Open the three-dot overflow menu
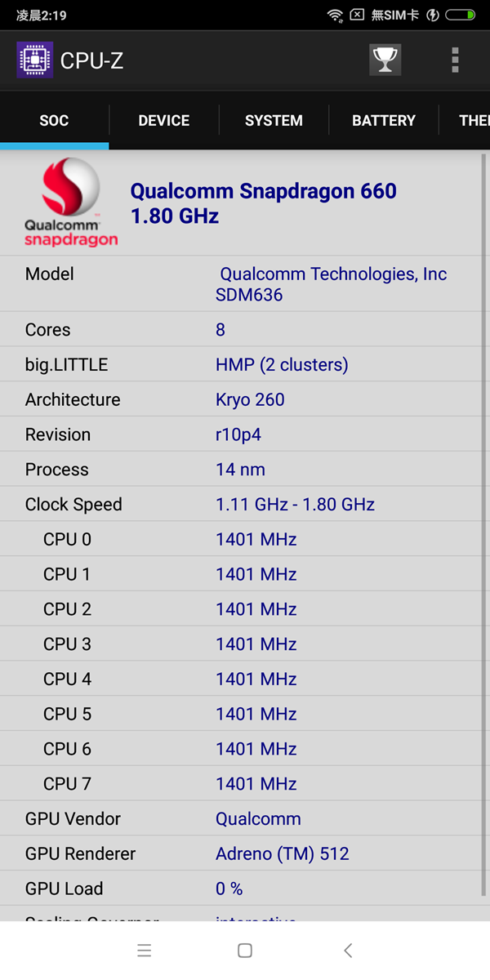This screenshot has height=980, width=490. click(x=455, y=60)
